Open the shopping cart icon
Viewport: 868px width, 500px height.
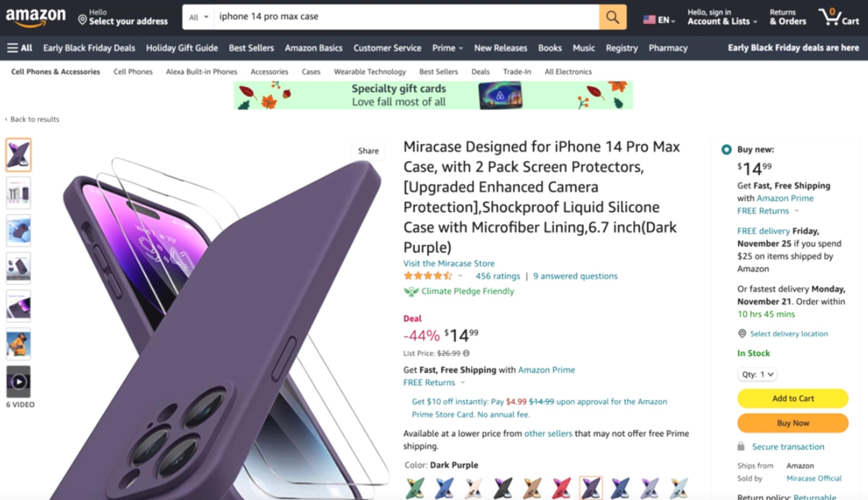[838, 17]
